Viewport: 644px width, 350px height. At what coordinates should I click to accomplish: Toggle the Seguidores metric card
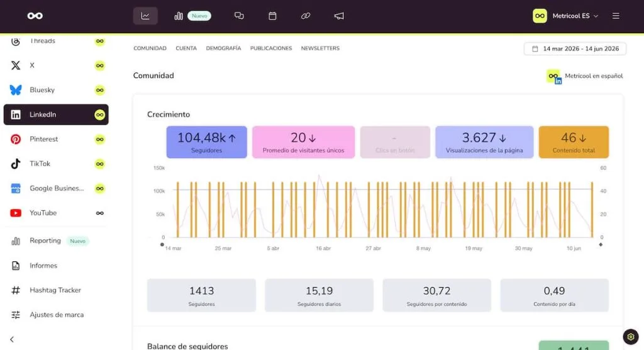[x=206, y=142]
